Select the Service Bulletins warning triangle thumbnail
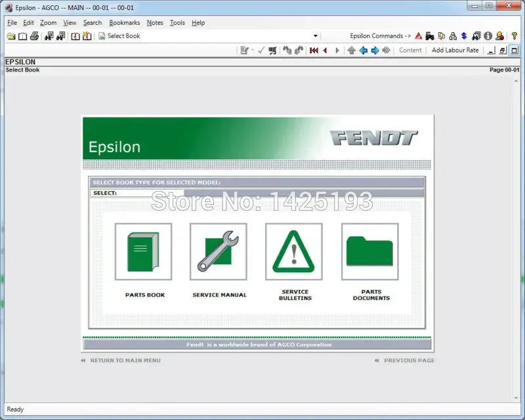525x420 pixels. 294,251
